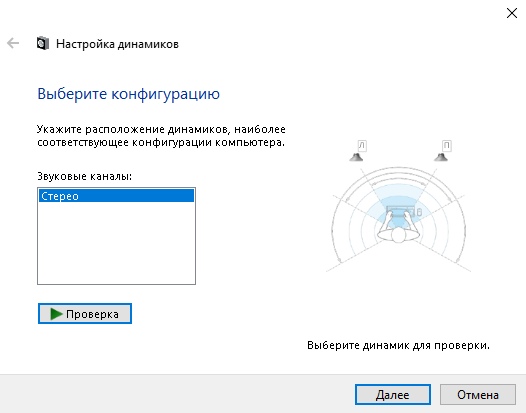Click the text Выберите динамик для проверки.

(398, 345)
